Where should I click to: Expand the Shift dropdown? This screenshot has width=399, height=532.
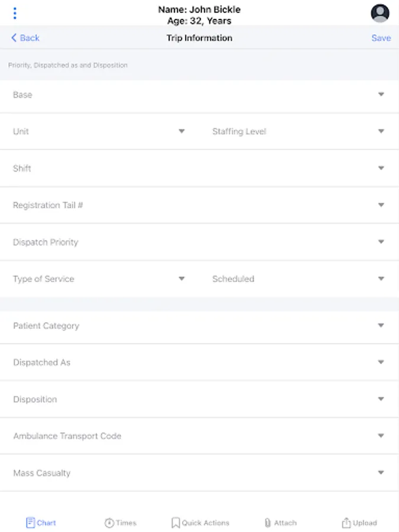(x=381, y=168)
